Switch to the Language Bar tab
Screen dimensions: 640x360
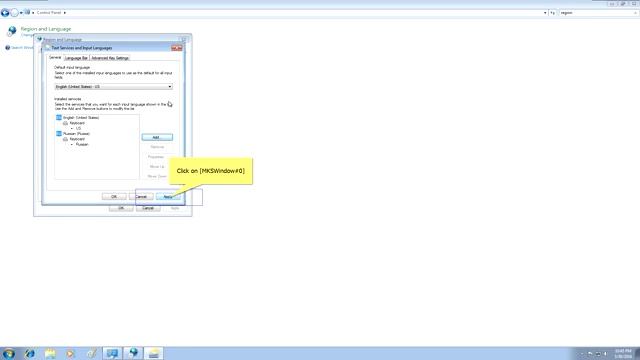coord(76,58)
